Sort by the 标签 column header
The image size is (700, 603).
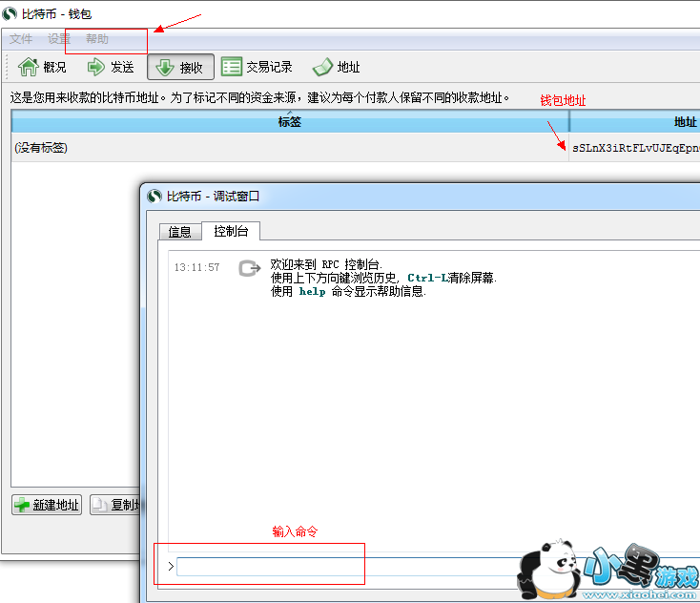tap(290, 121)
